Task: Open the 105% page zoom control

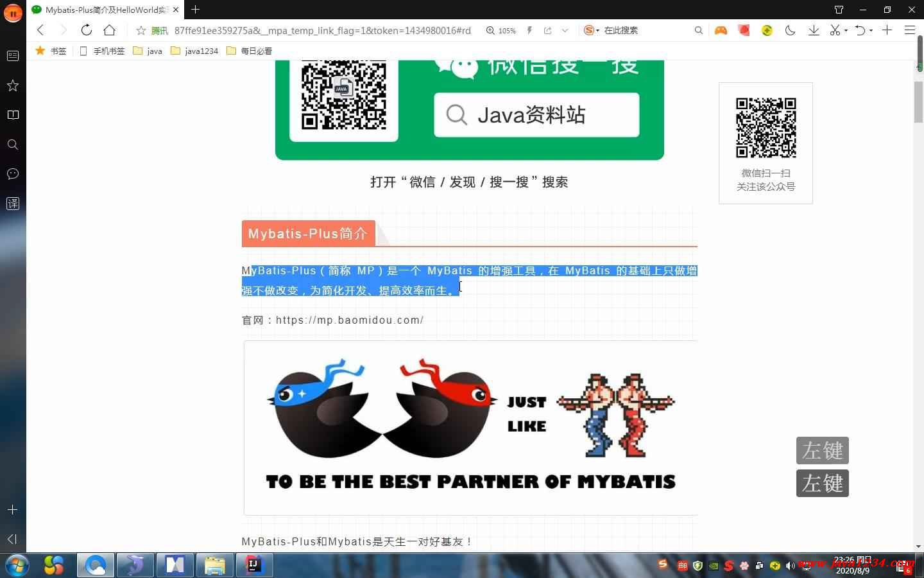Action: [x=501, y=30]
